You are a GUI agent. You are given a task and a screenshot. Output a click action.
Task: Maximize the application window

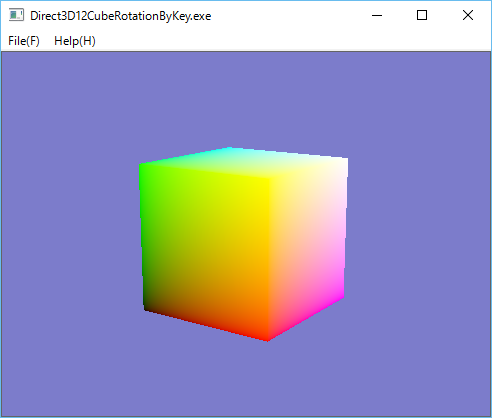point(422,15)
